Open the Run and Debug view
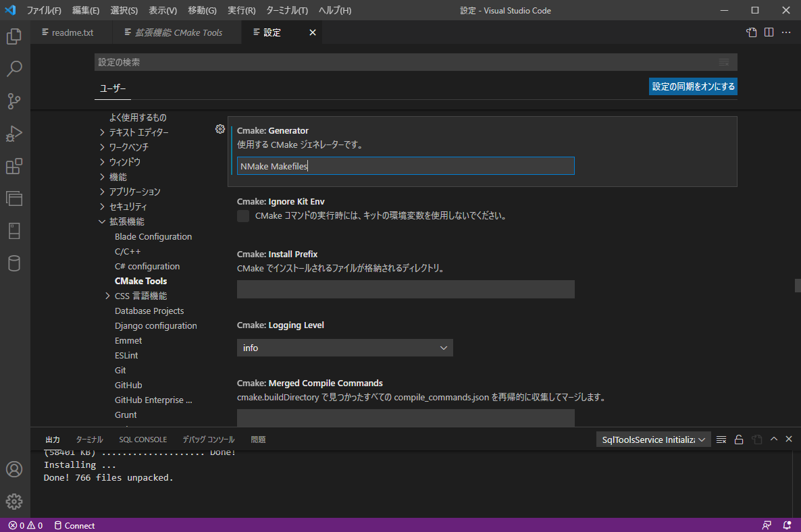The height and width of the screenshot is (532, 801). (x=15, y=134)
